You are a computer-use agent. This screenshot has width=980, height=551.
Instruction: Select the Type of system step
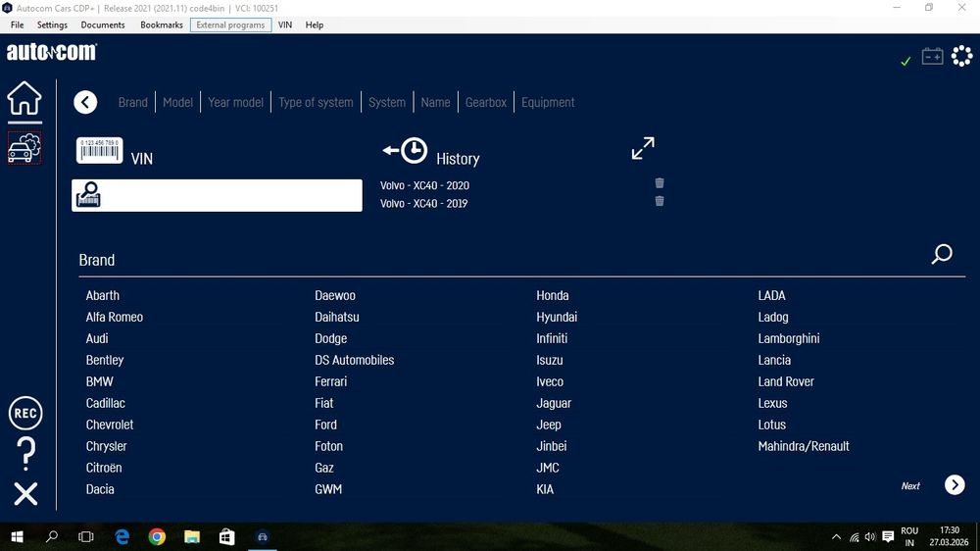316,102
